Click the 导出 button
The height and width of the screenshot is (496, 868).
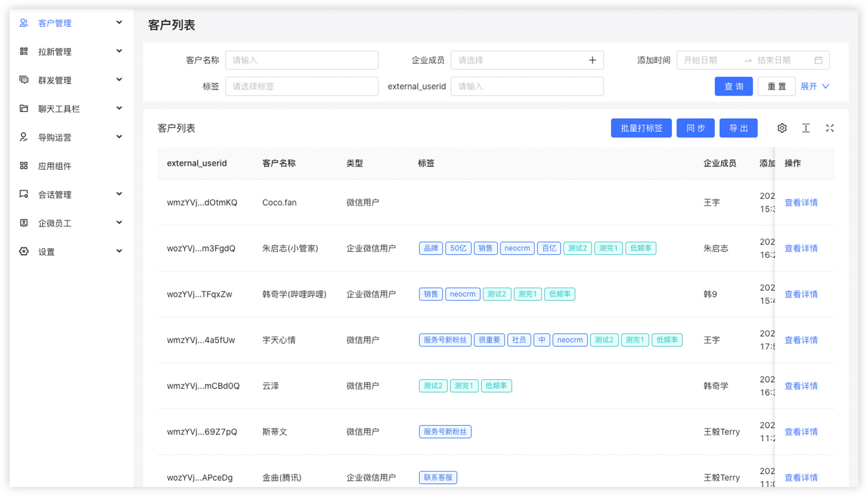point(739,128)
